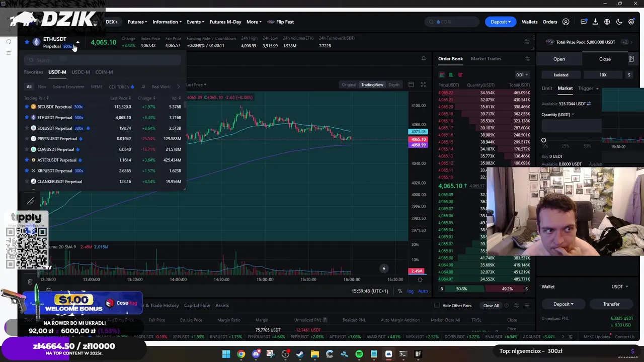The image size is (644, 362).
Task: Open the user account profile icon
Action: point(566,22)
